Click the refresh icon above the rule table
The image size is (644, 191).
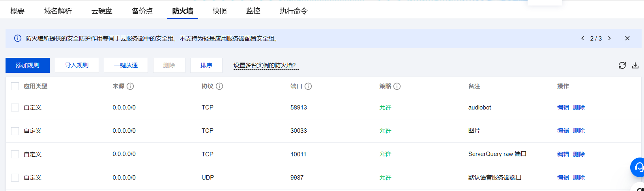(622, 65)
